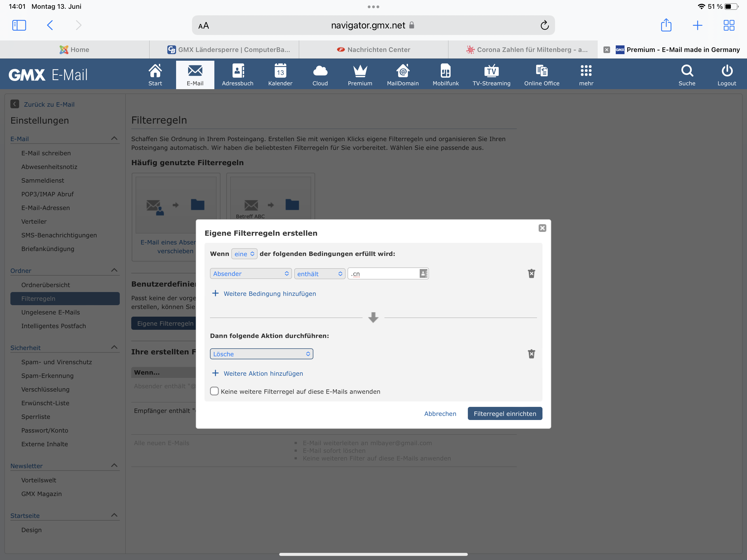Click the address book icon in the .cn field
This screenshot has width=747, height=560.
[x=423, y=273]
